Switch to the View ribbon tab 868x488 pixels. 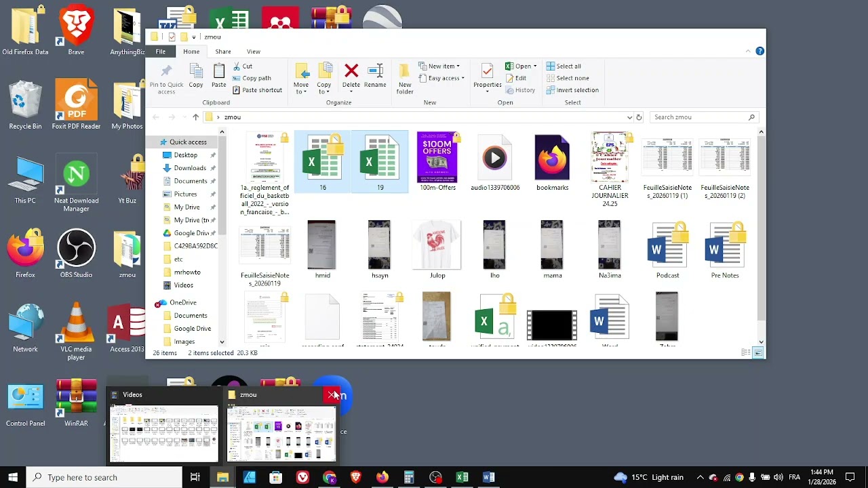254,52
